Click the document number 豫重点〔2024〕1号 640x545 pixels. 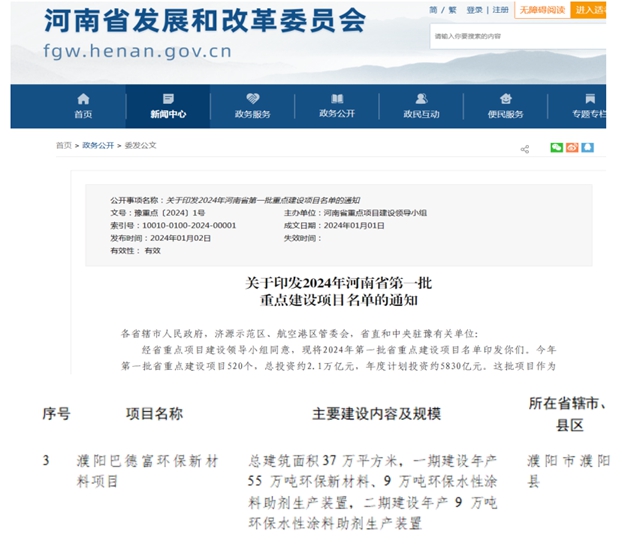click(x=169, y=213)
